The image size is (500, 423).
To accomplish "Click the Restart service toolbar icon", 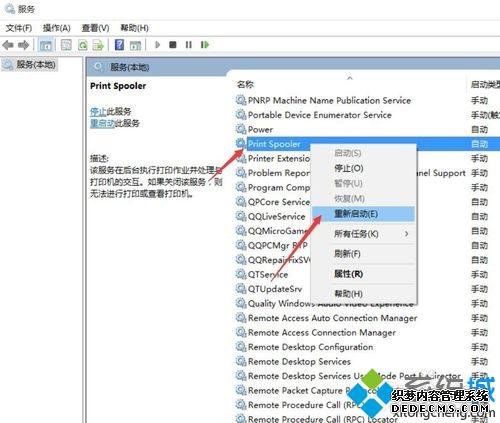I will coord(205,45).
